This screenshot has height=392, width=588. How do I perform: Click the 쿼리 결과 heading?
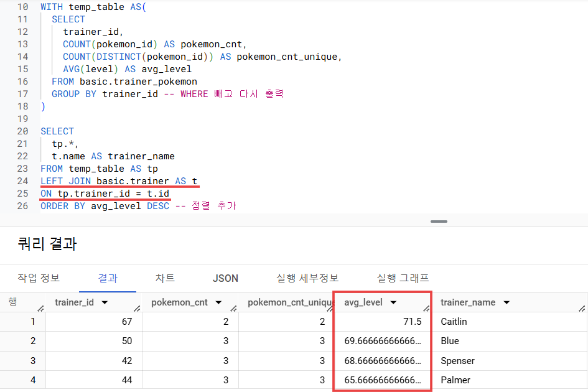tap(47, 244)
